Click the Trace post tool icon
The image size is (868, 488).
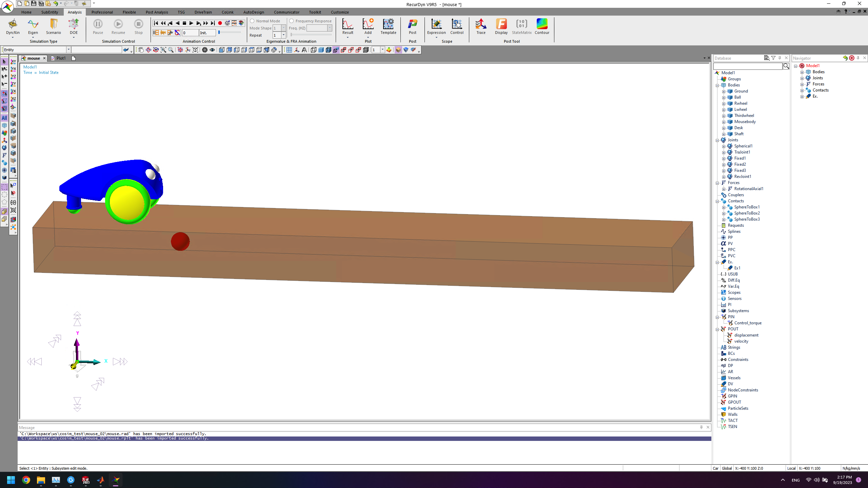[x=481, y=27]
